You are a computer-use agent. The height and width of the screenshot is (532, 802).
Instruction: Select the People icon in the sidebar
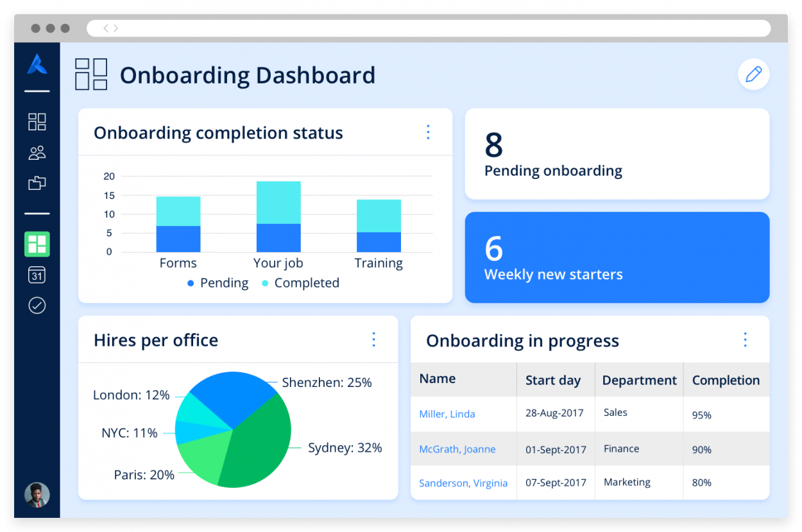(37, 152)
